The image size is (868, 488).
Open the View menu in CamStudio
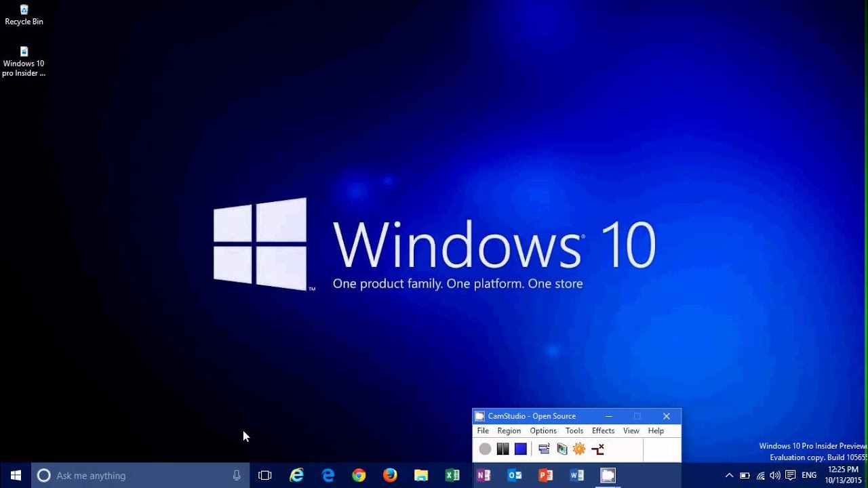tap(631, 431)
